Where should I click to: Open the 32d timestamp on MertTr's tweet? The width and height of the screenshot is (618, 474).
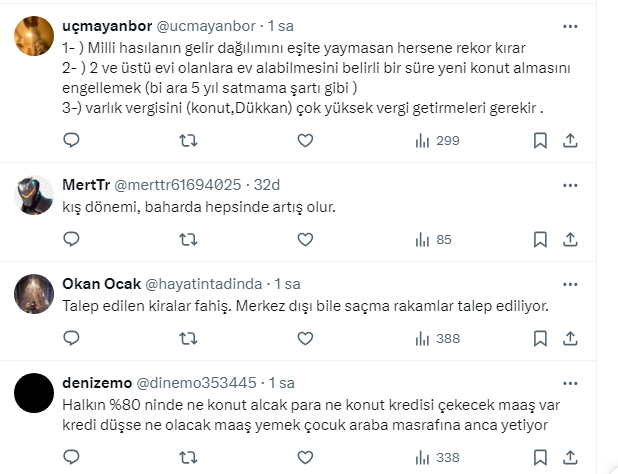267,185
